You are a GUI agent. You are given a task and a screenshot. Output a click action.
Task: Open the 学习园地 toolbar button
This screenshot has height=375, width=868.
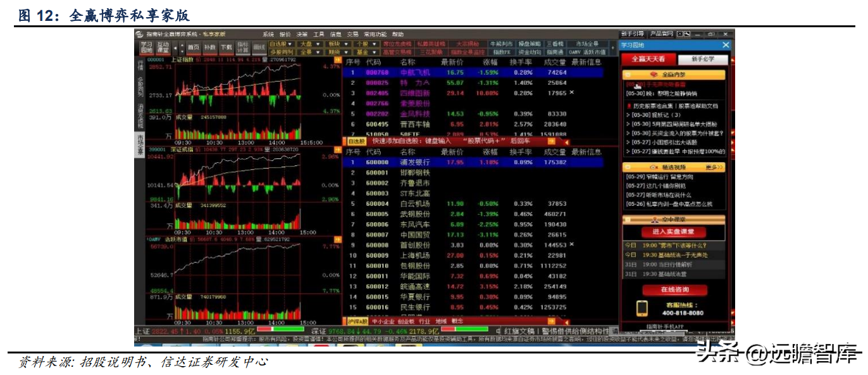[x=147, y=47]
